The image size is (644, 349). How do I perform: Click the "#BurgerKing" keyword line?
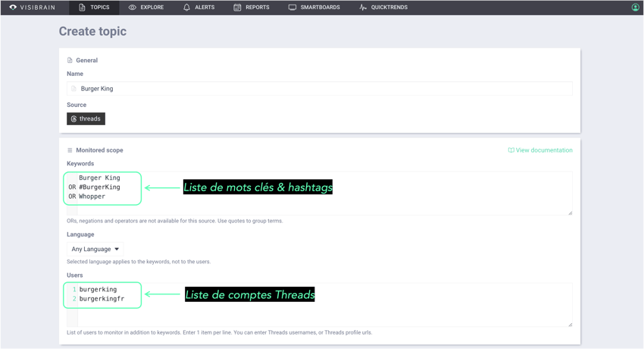point(99,187)
